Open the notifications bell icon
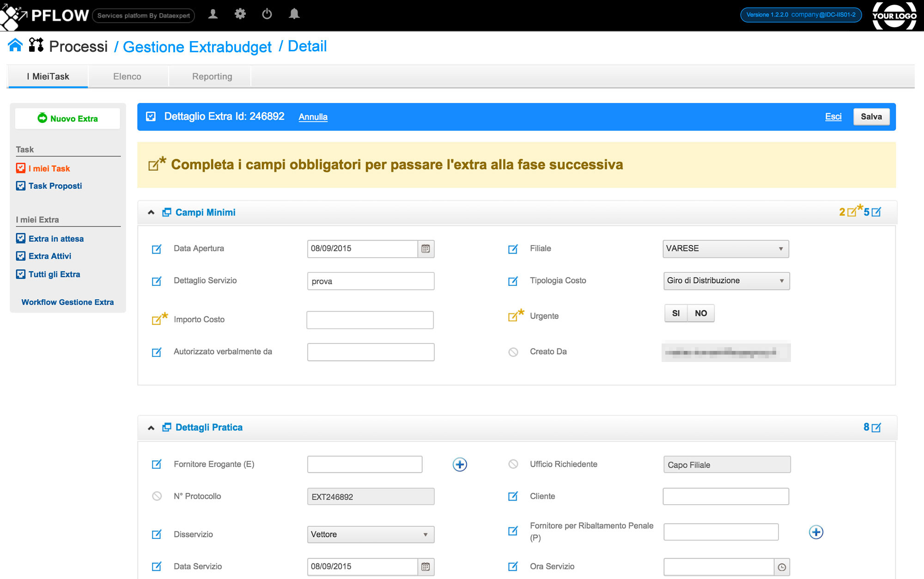The width and height of the screenshot is (924, 579). [294, 14]
